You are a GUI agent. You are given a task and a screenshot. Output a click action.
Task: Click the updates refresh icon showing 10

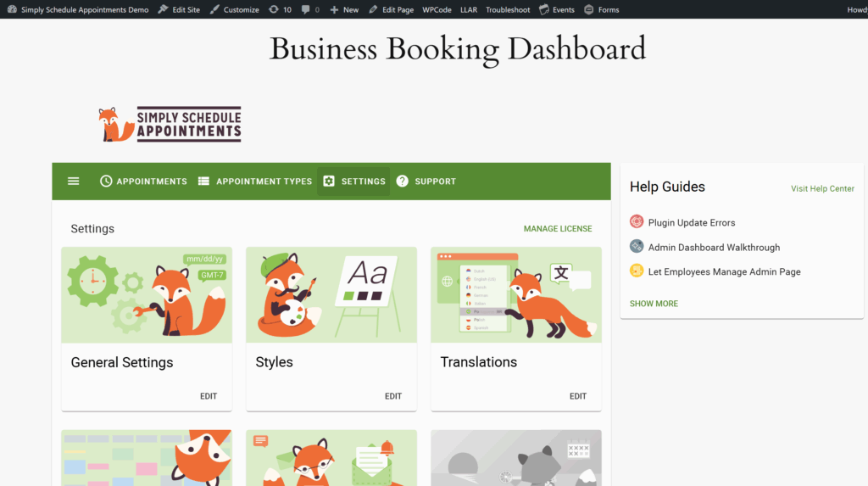coord(274,9)
